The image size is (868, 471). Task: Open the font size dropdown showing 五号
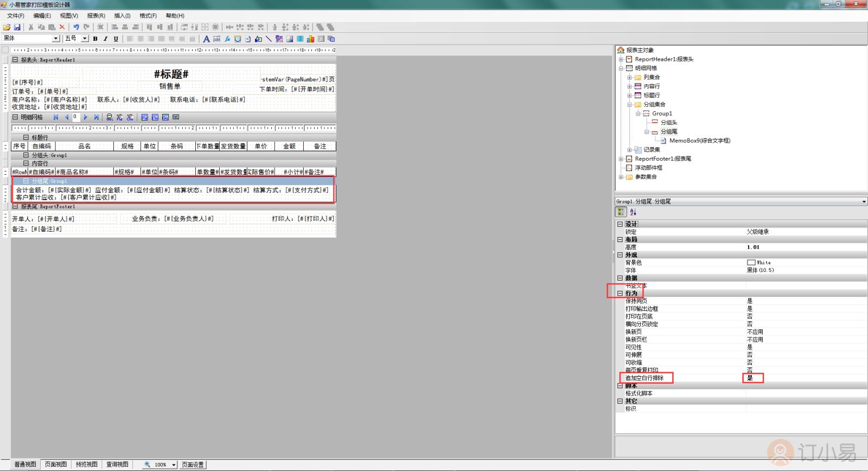pos(85,39)
